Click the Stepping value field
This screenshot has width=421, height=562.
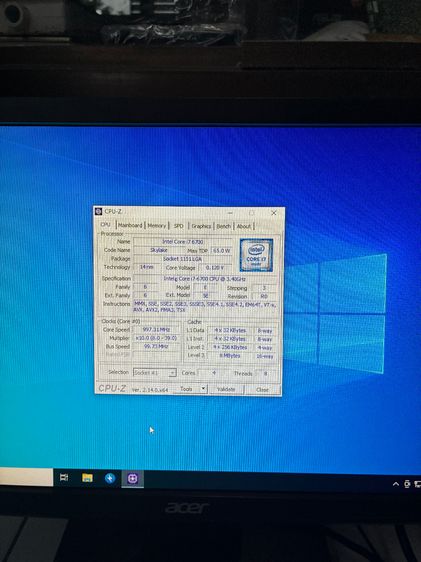pos(264,288)
